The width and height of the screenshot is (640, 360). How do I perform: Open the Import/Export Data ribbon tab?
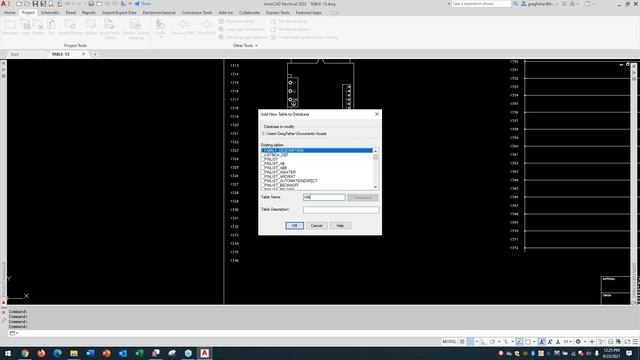click(x=119, y=13)
